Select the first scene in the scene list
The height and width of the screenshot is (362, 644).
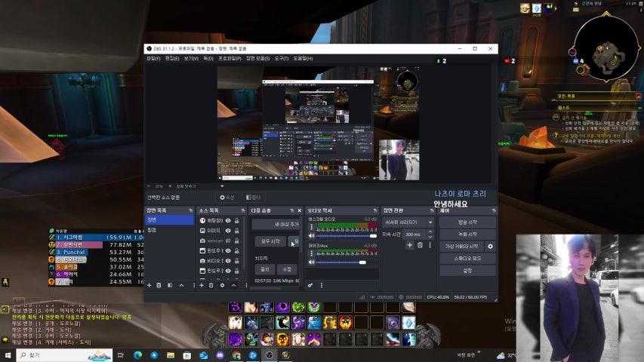click(169, 220)
